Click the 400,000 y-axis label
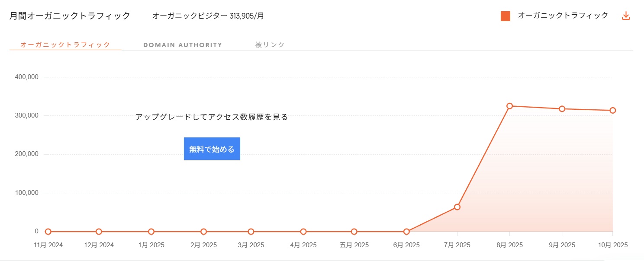644x261 pixels. pos(26,76)
